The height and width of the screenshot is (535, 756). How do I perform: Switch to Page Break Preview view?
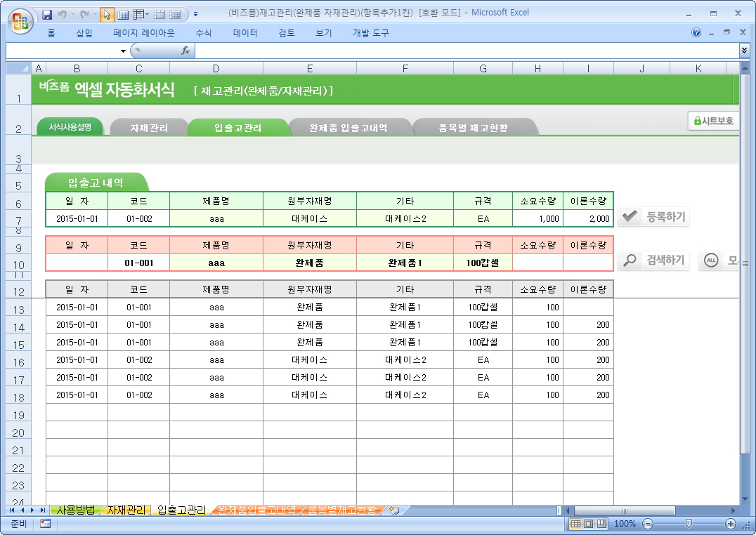(602, 524)
